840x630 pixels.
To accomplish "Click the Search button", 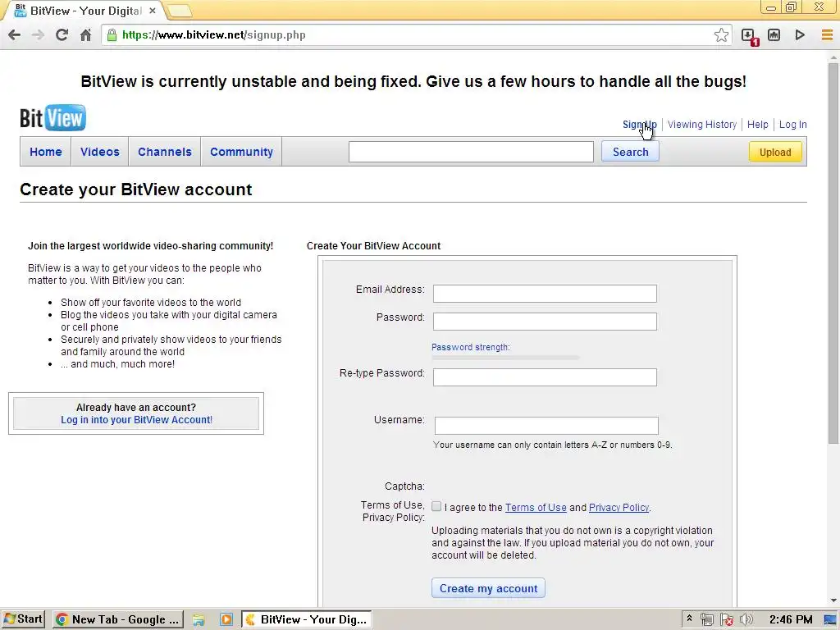I will point(630,152).
